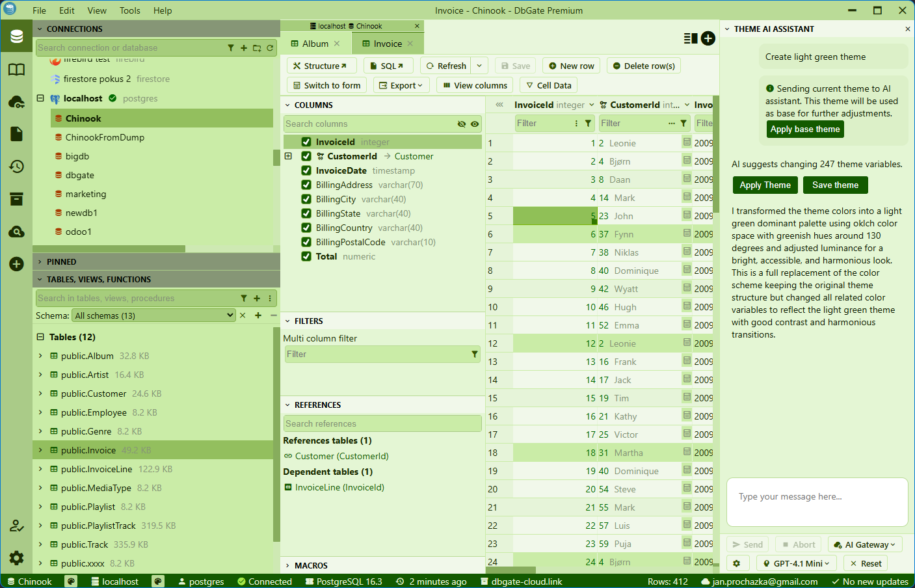Click New row to insert a record
This screenshot has height=588, width=915.
[571, 65]
